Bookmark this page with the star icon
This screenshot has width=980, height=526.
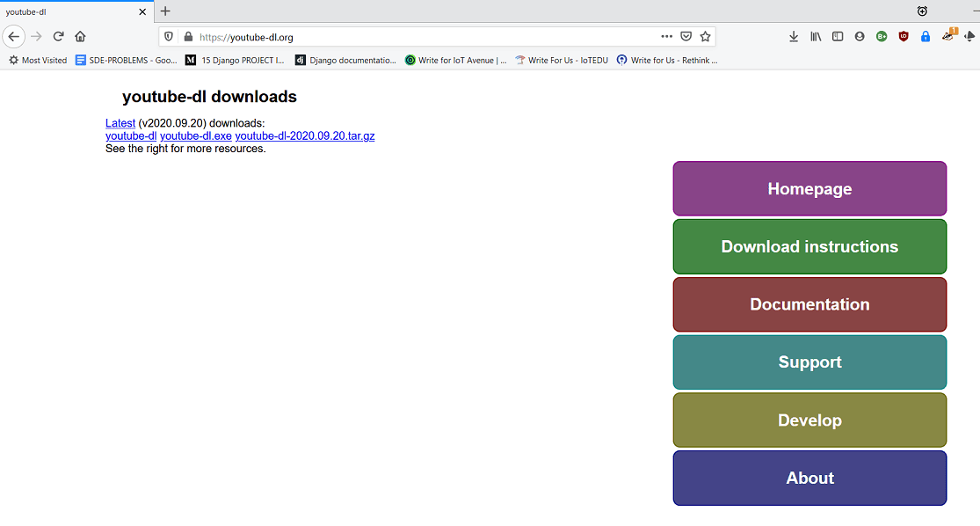tap(706, 36)
